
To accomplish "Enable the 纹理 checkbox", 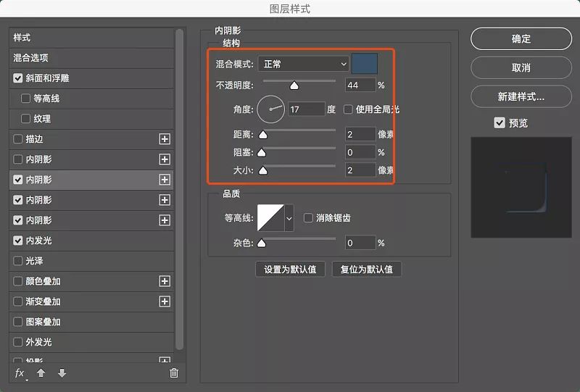I will pos(25,119).
